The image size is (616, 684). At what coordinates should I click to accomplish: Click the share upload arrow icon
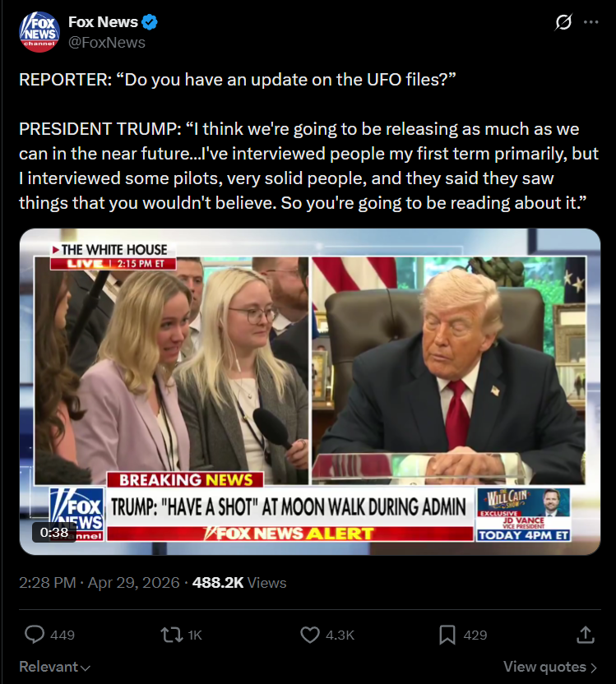pyautogui.click(x=586, y=635)
